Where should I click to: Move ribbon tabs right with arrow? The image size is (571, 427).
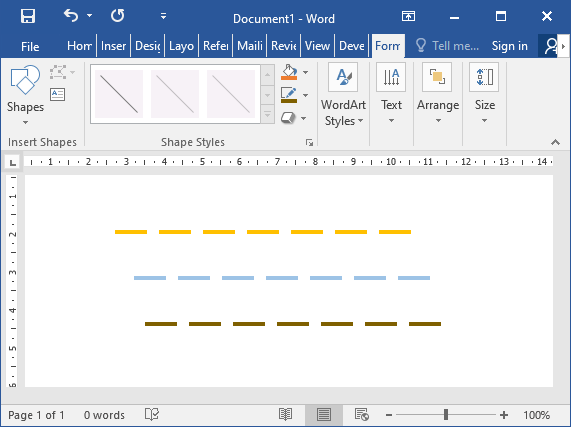click(x=563, y=46)
